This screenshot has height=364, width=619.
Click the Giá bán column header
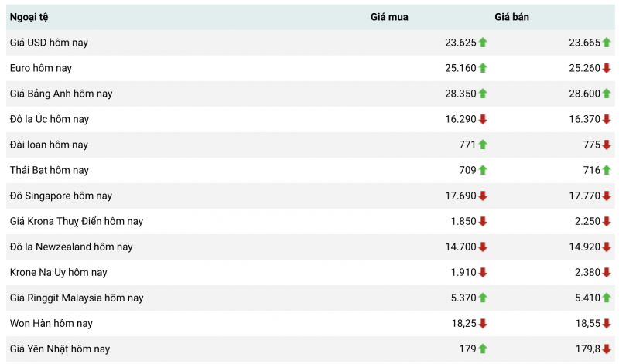click(512, 17)
